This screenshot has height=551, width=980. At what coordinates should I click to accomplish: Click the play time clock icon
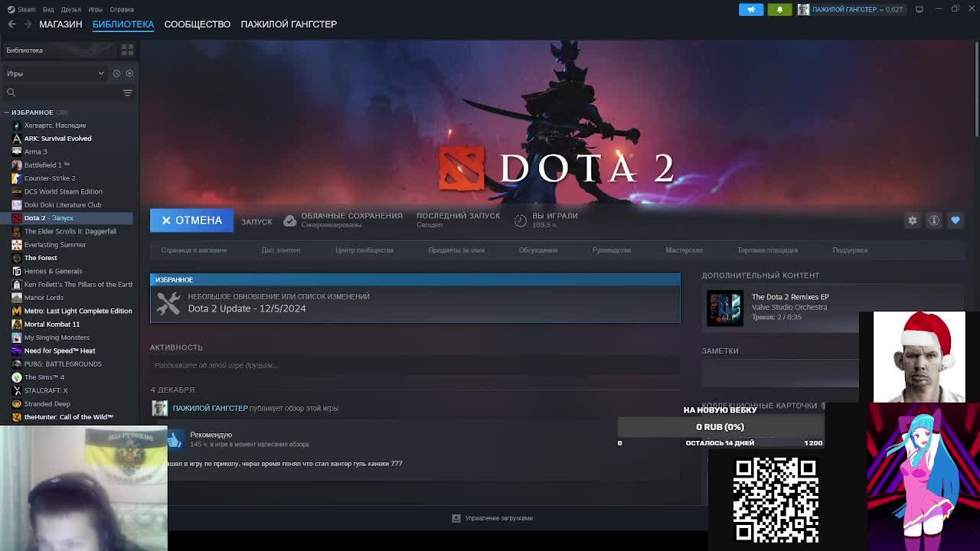coord(521,220)
